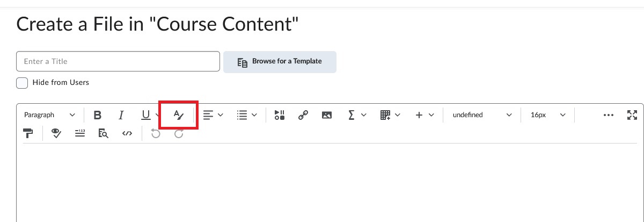Apply italic formatting
This screenshot has height=222, width=644.
[x=121, y=114]
